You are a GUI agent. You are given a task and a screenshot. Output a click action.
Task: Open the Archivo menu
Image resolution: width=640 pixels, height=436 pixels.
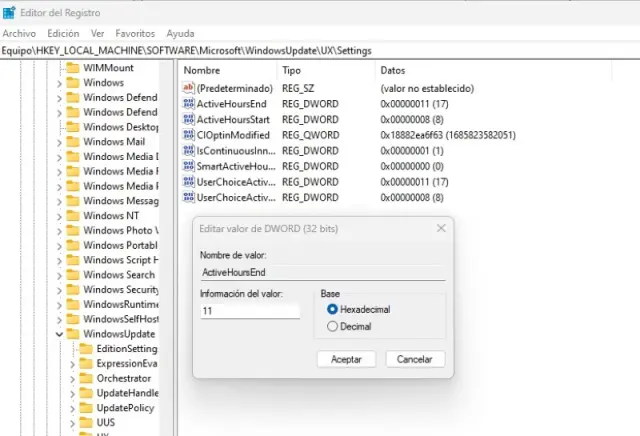(19, 33)
